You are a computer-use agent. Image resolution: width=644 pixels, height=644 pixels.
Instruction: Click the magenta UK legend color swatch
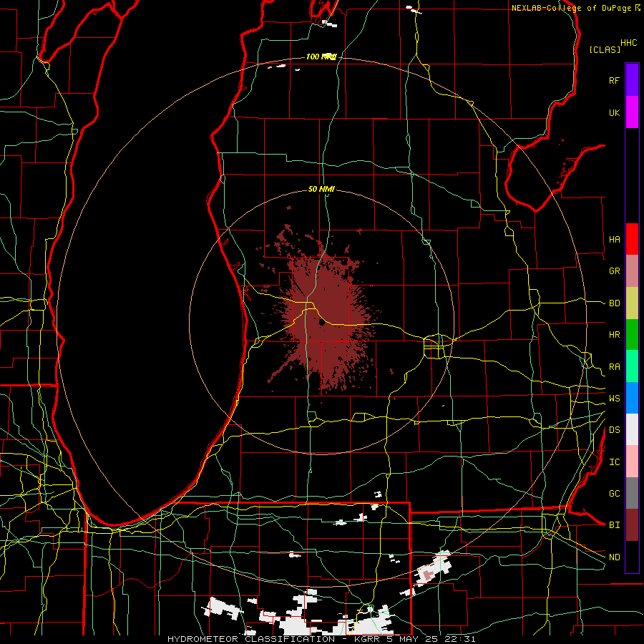pyautogui.click(x=632, y=112)
